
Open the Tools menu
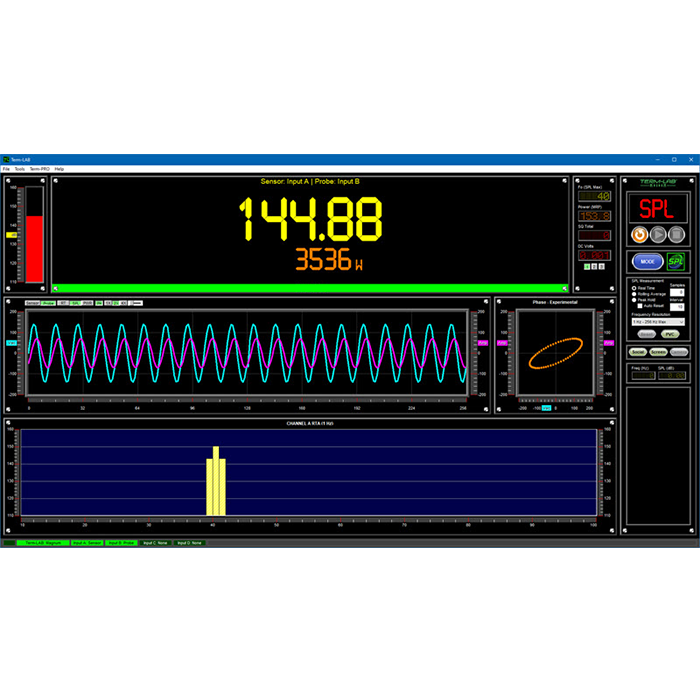click(x=19, y=169)
